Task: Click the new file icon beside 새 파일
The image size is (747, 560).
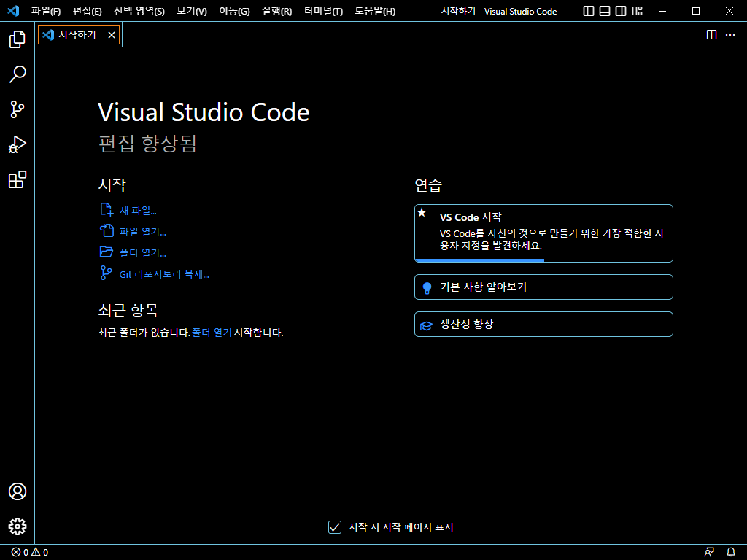Action: tap(107, 209)
